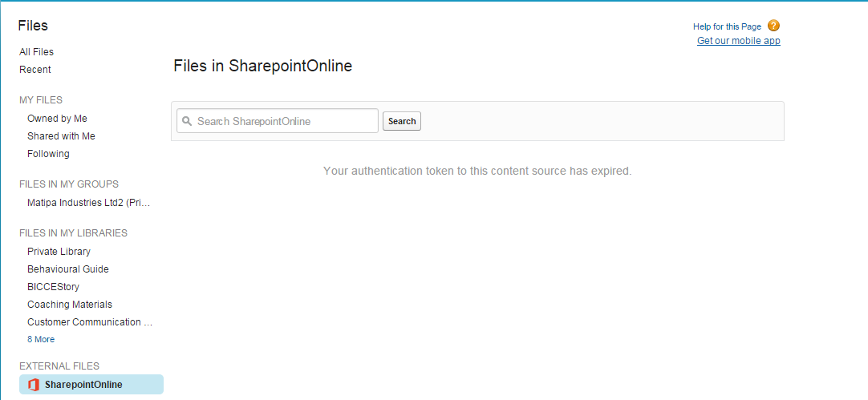Click the Files sidebar title

[x=33, y=26]
